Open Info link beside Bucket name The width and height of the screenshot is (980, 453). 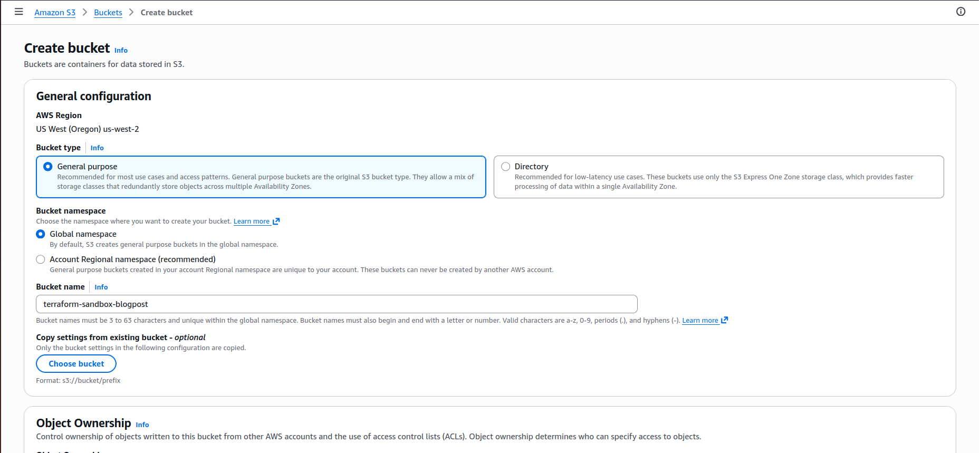pos(101,287)
